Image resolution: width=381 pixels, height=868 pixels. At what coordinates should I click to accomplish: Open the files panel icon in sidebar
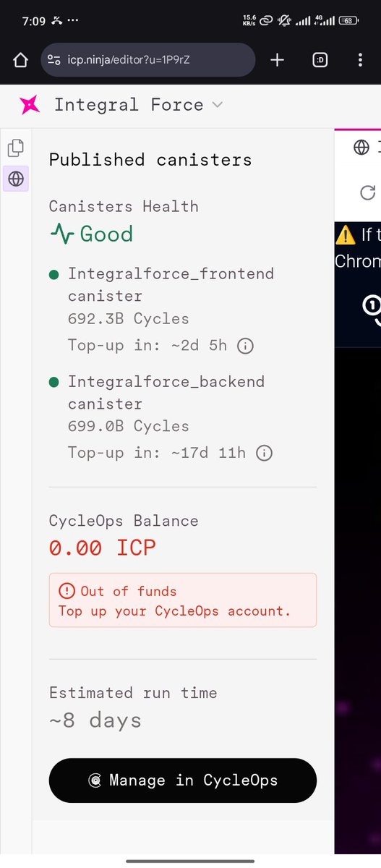coord(15,148)
